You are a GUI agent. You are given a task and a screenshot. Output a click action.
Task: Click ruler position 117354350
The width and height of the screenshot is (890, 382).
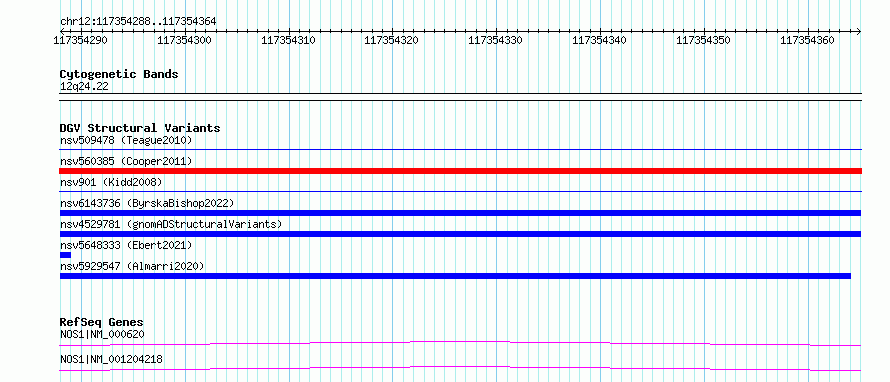704,40
